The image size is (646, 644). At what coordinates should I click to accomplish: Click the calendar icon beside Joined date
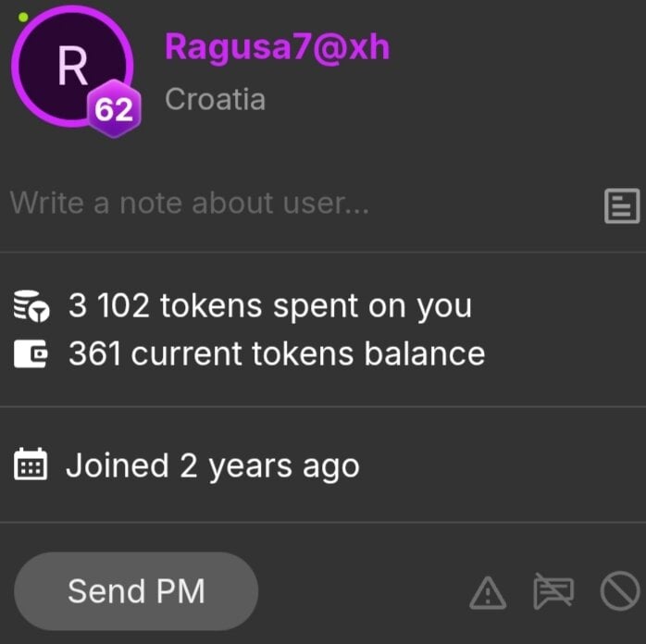click(31, 465)
